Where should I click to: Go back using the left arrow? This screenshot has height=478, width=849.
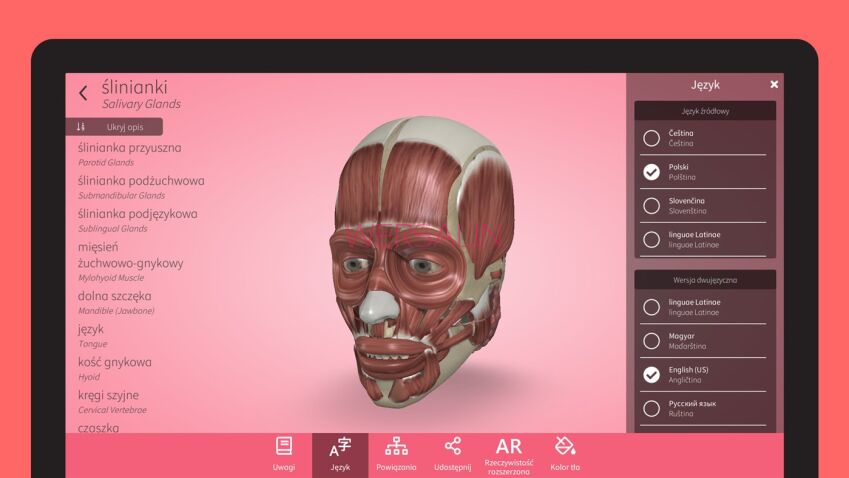83,93
